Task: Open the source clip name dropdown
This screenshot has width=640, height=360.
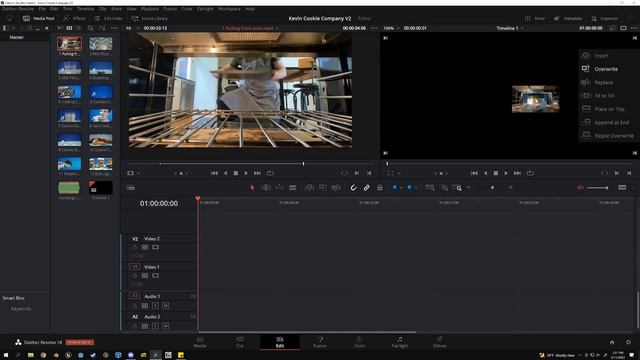Action: click(250, 28)
